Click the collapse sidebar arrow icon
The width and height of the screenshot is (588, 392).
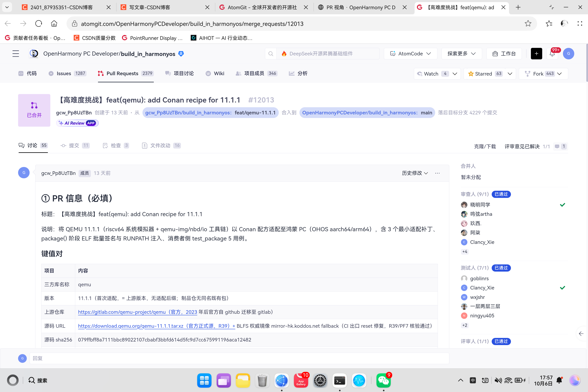coord(581,334)
